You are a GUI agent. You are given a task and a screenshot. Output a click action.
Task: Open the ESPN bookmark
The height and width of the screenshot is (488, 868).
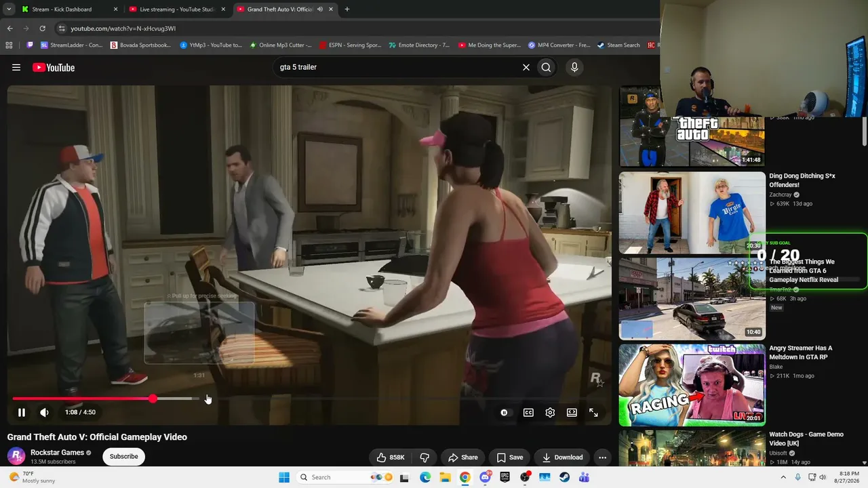[x=351, y=45]
